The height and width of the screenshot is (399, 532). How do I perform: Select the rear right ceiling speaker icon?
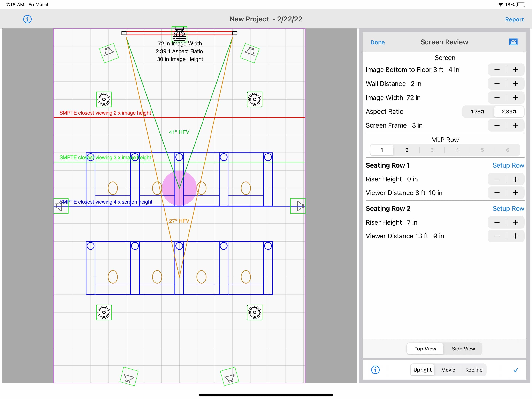click(255, 312)
